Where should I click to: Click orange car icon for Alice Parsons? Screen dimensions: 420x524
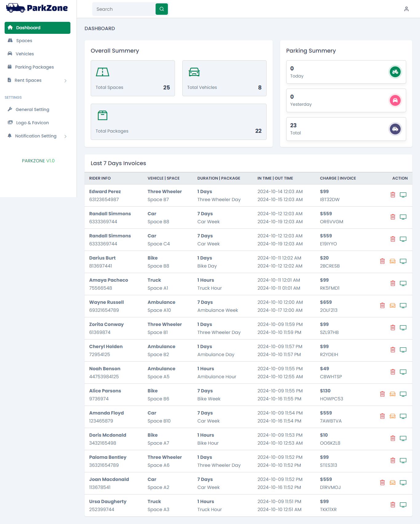point(393,394)
